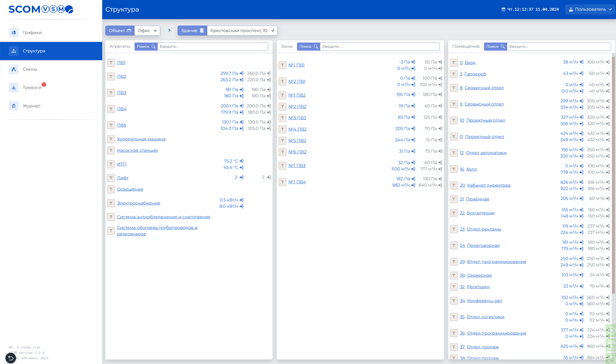Screen dimensions: 616x364
Task: Toggle the filter for aggregate Освещение
Action: pyautogui.click(x=111, y=189)
